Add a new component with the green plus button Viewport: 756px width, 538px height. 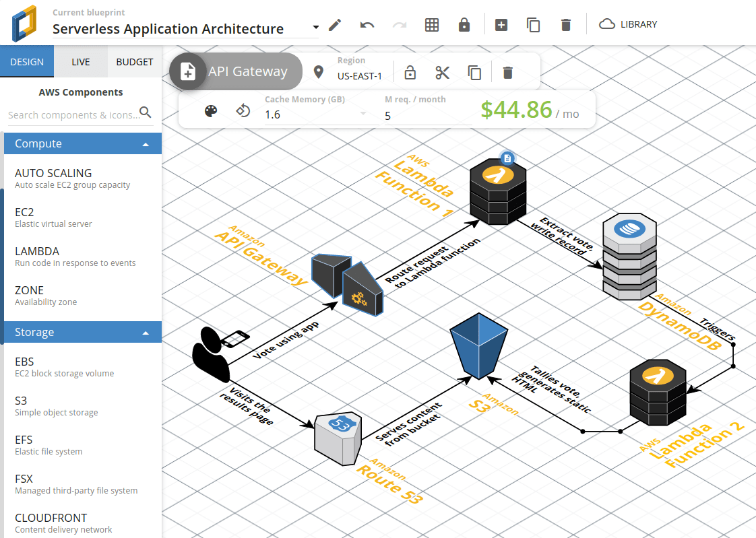(x=501, y=24)
